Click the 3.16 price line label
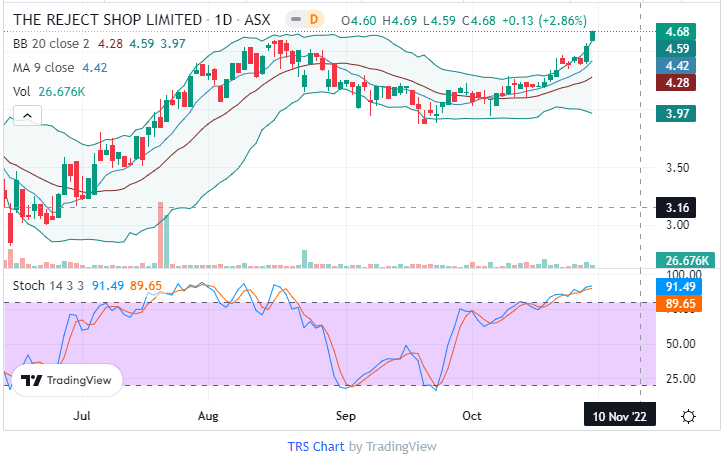The height and width of the screenshot is (459, 725). point(676,208)
